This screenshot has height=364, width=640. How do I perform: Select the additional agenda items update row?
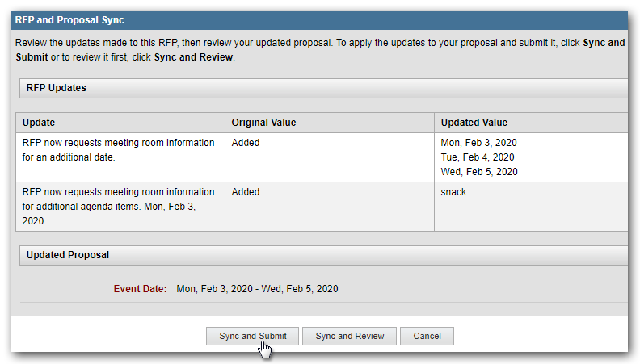119,206
